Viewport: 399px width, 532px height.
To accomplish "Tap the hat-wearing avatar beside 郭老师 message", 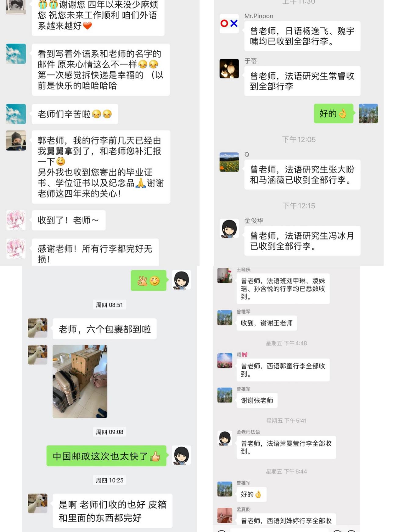I will (x=16, y=140).
